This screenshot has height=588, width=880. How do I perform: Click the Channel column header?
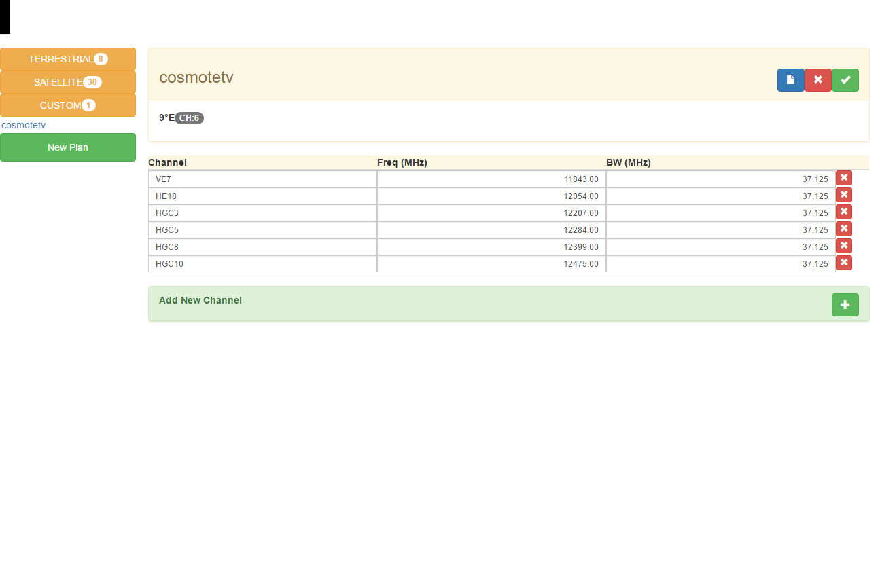(x=167, y=162)
